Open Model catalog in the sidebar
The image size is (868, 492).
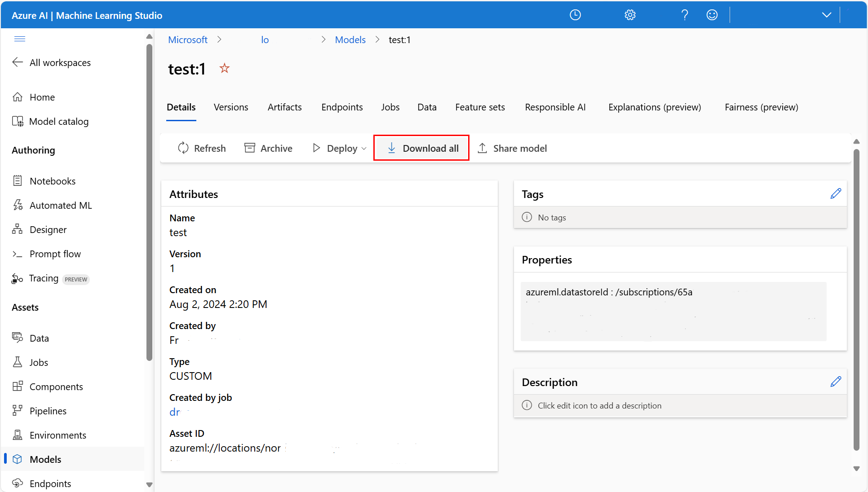pos(50,121)
